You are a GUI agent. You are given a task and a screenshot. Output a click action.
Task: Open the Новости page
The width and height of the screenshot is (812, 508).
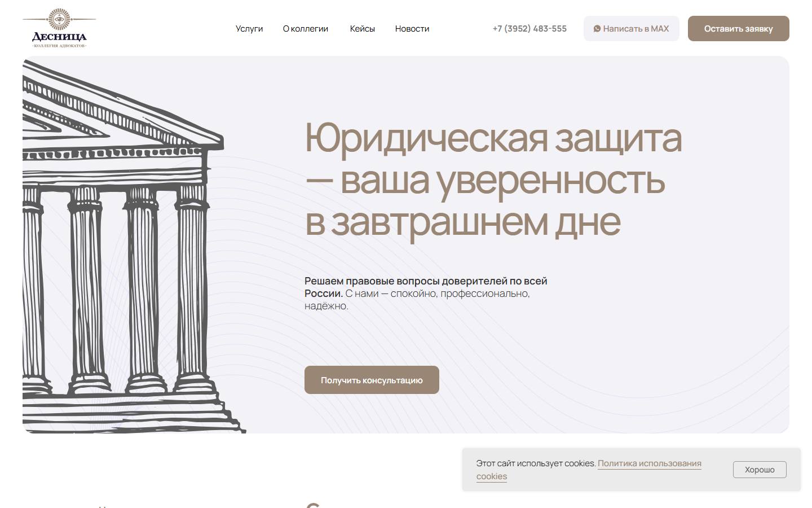(x=412, y=29)
